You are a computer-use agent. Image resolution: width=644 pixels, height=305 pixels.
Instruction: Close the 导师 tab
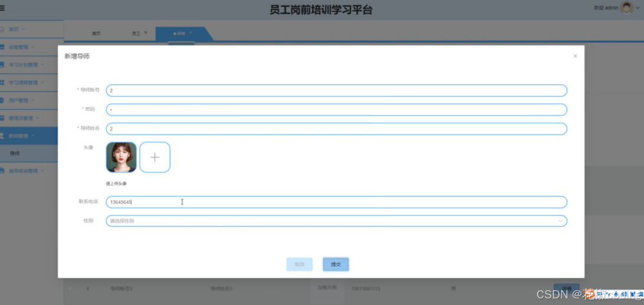point(190,32)
